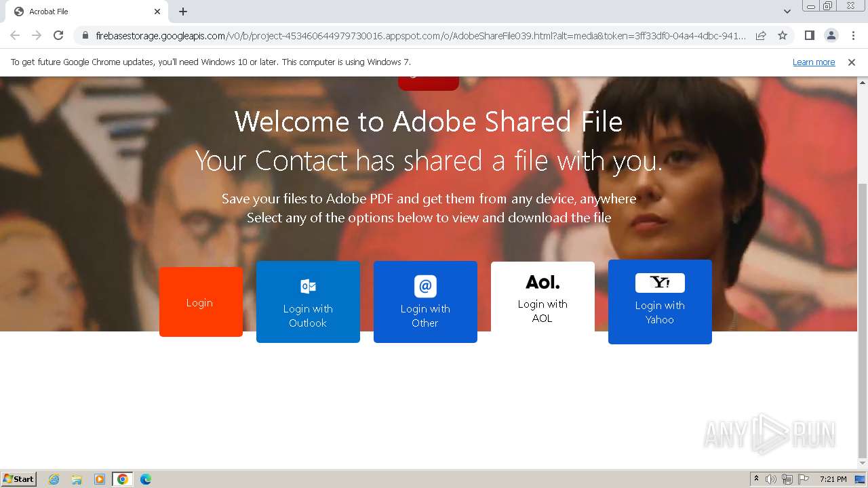Show hidden system tray icons
The image size is (868, 488).
[756, 479]
